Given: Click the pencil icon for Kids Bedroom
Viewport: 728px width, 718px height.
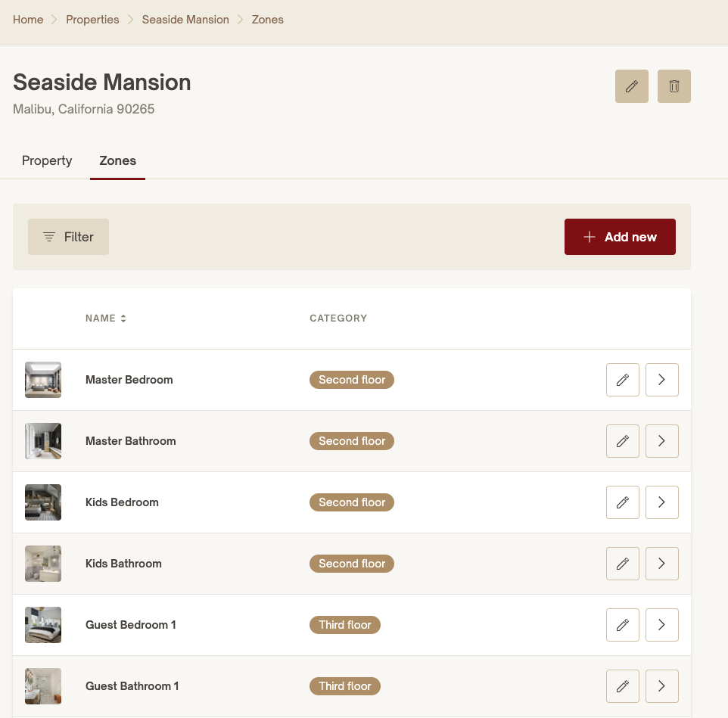Looking at the screenshot, I should 622,502.
